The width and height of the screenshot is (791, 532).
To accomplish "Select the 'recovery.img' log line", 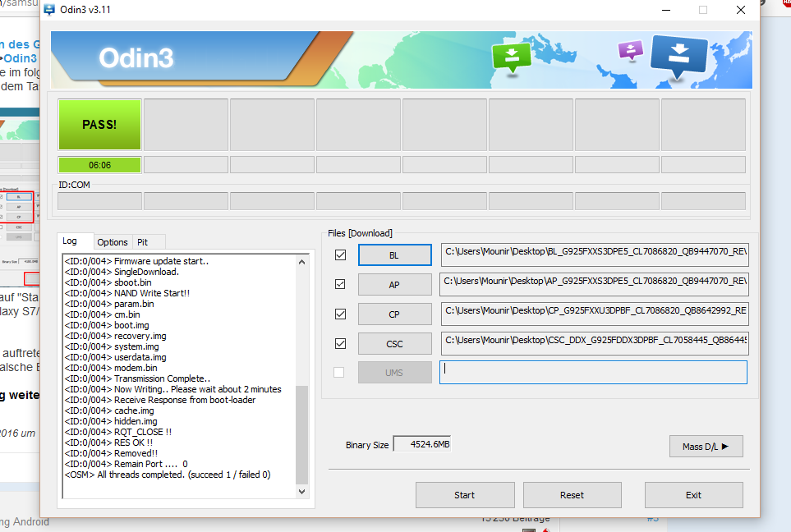I will pyautogui.click(x=115, y=336).
